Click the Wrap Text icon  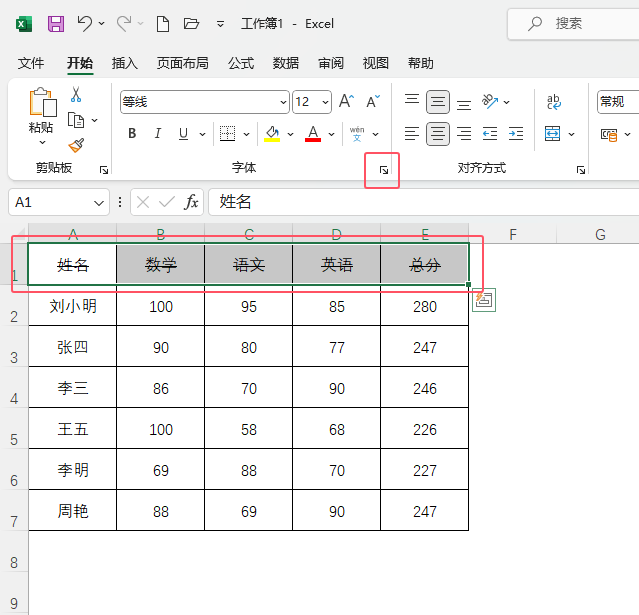554,102
